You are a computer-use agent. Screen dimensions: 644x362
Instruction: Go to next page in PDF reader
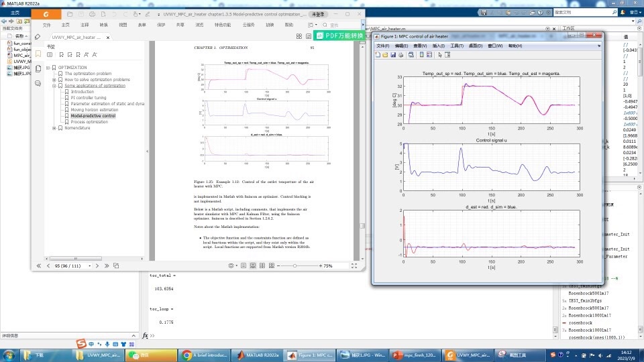click(97, 266)
